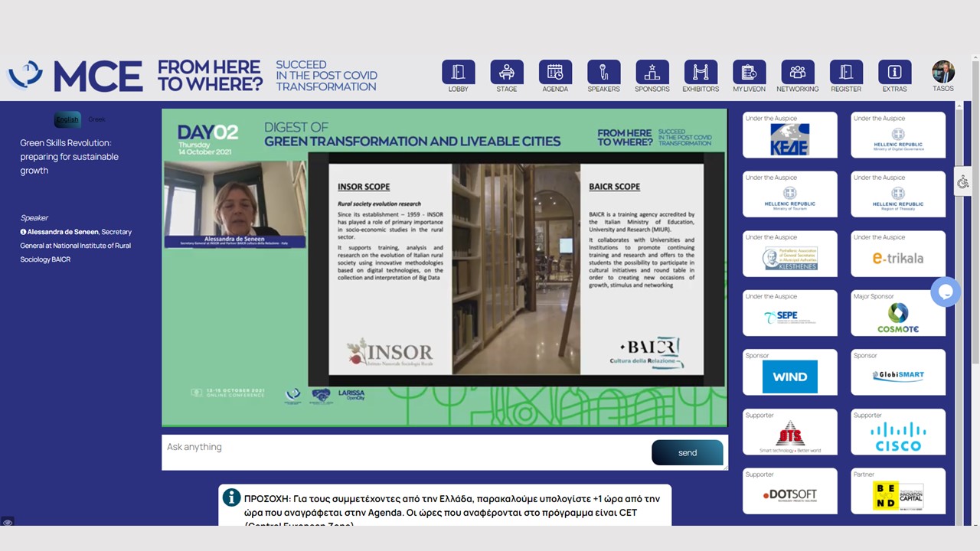980x551 pixels.
Task: Select the English language option
Action: pyautogui.click(x=67, y=119)
